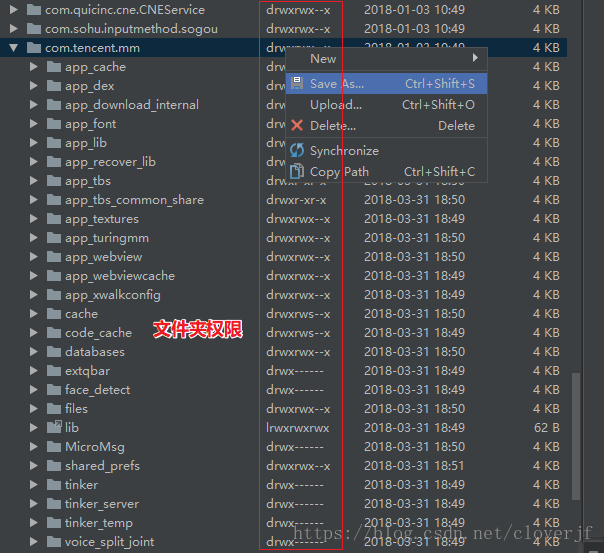
Task: Click the code_cache folder icon
Action: tap(54, 333)
